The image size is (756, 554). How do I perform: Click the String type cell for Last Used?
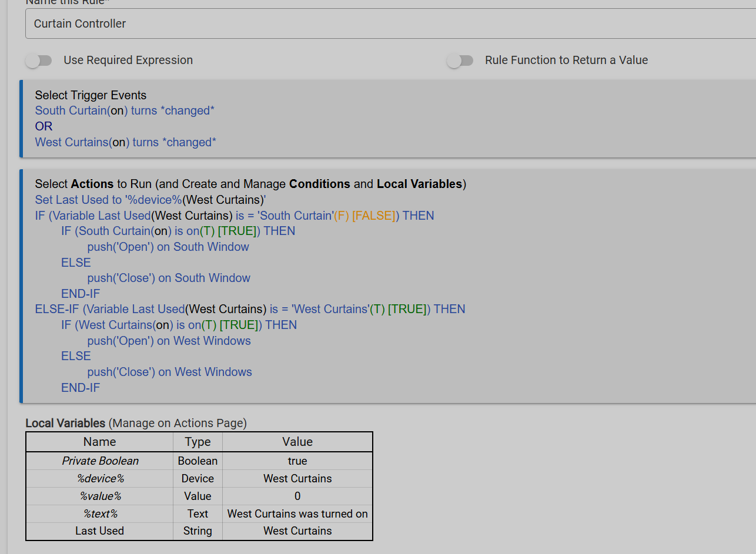198,531
